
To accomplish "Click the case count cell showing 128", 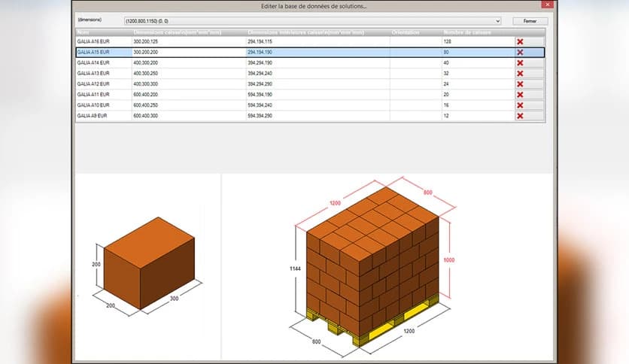I will tap(479, 41).
